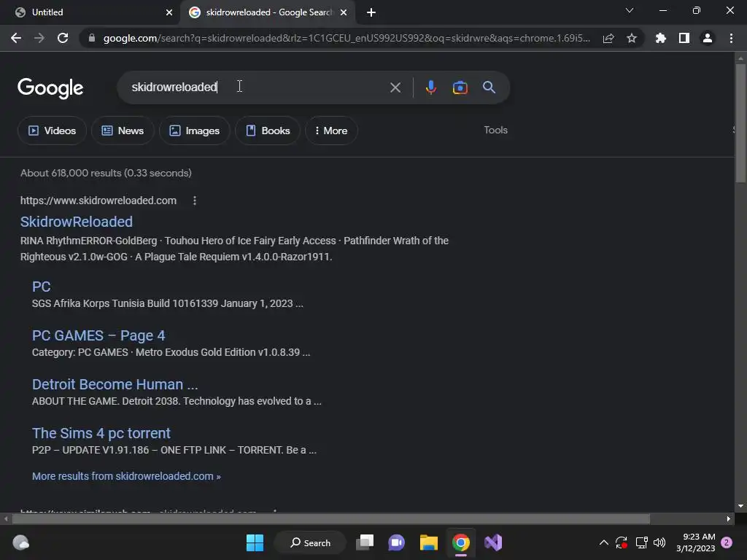Viewport: 747px width, 560px height.
Task: Go back to the previous page
Action: point(16,38)
